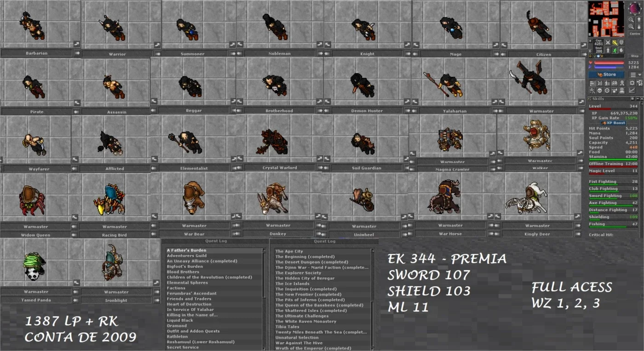The height and width of the screenshot is (351, 644).
Task: Click the minimap compass rose
Action: [x=635, y=8]
